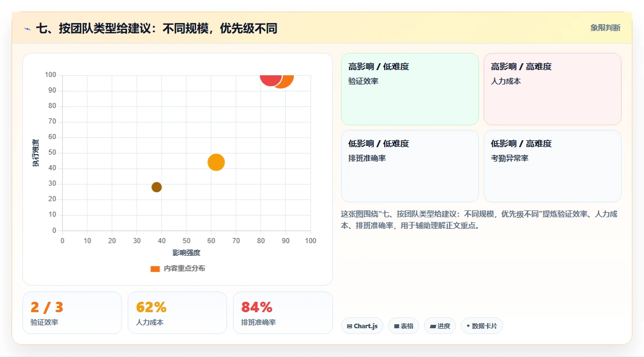Click the icon in the Chart.js chip
This screenshot has height=357, width=644.
point(350,326)
